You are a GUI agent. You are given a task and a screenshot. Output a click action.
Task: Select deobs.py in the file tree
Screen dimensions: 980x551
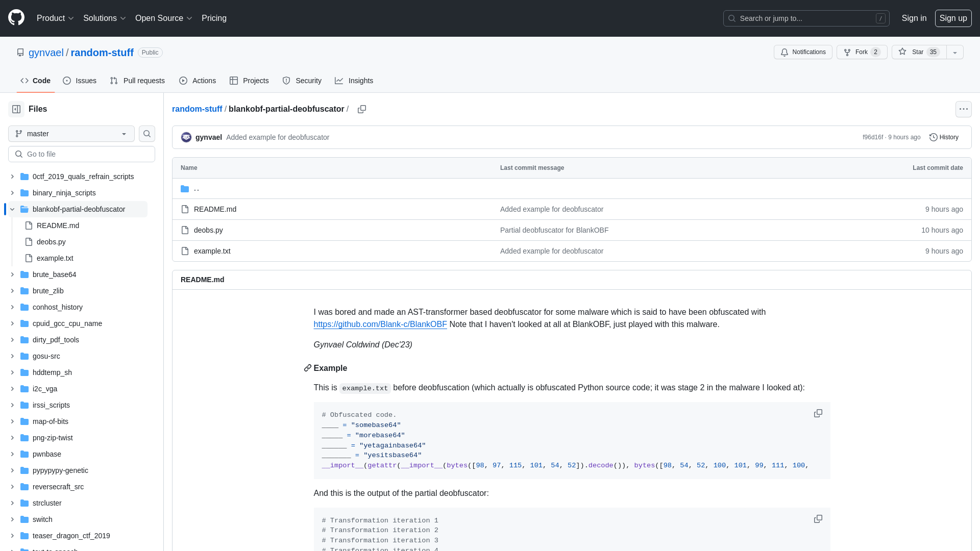[51, 242]
